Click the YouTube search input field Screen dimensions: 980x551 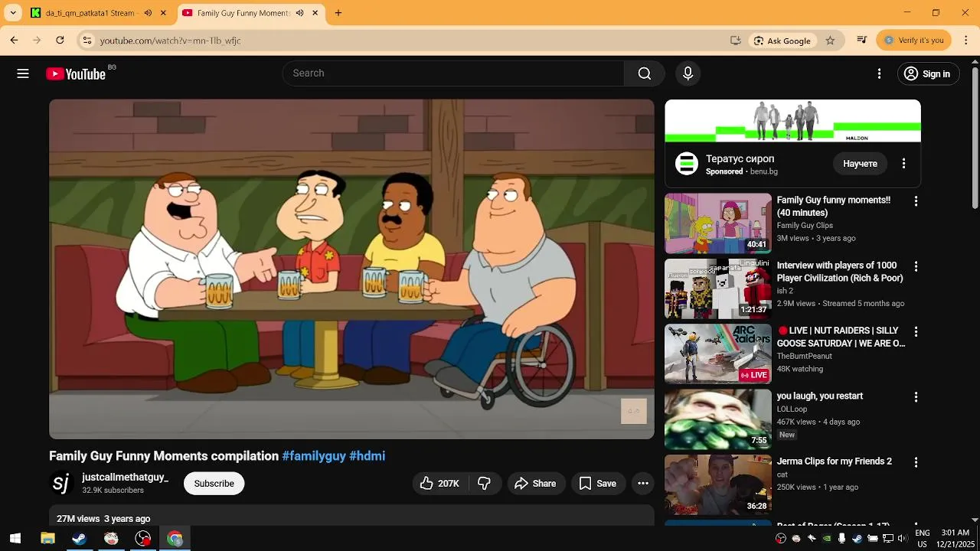click(x=453, y=73)
